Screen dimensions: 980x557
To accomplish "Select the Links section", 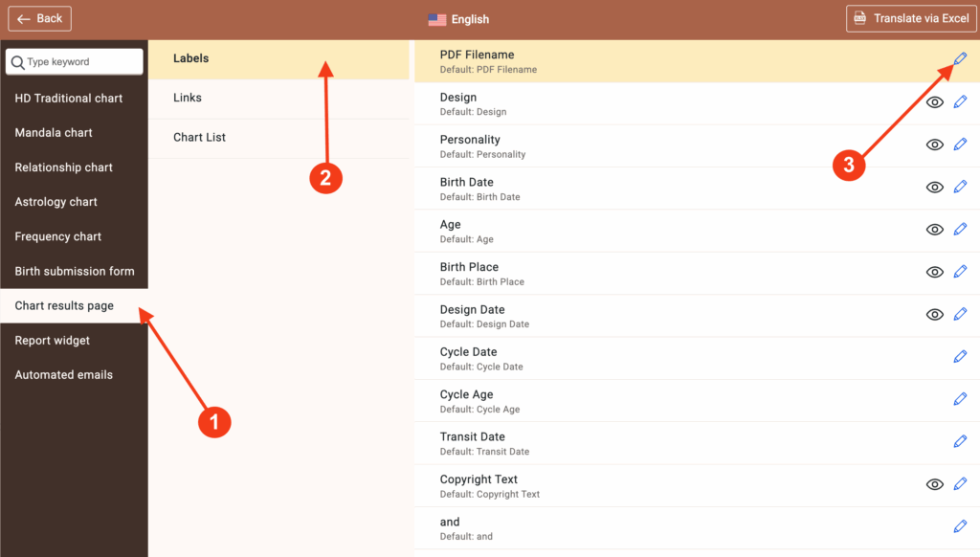I will (188, 98).
